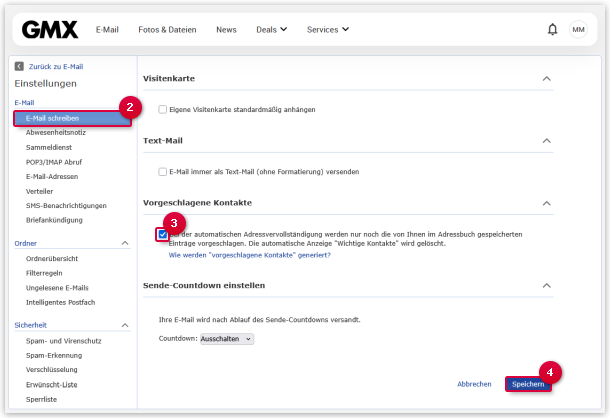This screenshot has height=418, width=610.
Task: Enable Eigene Visitenkarte standardmäßig anhängen checkbox
Action: 163,108
